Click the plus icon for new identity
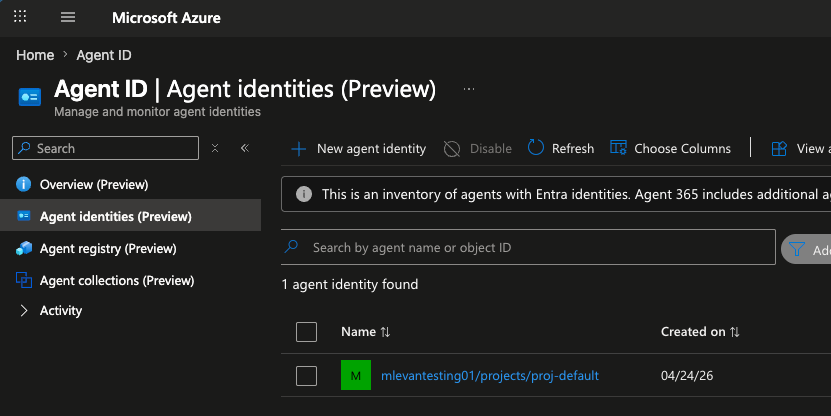The image size is (831, 416). 299,149
